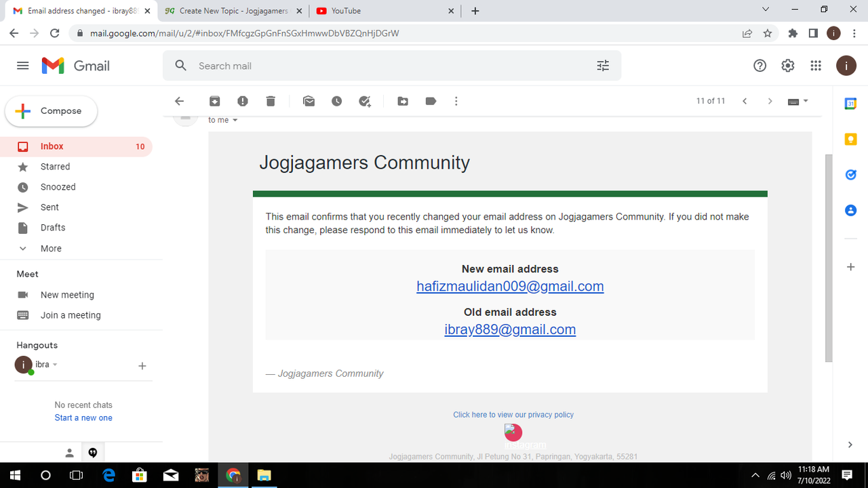The width and height of the screenshot is (868, 488).
Task: Open Google Keep side panel
Action: [x=850, y=139]
